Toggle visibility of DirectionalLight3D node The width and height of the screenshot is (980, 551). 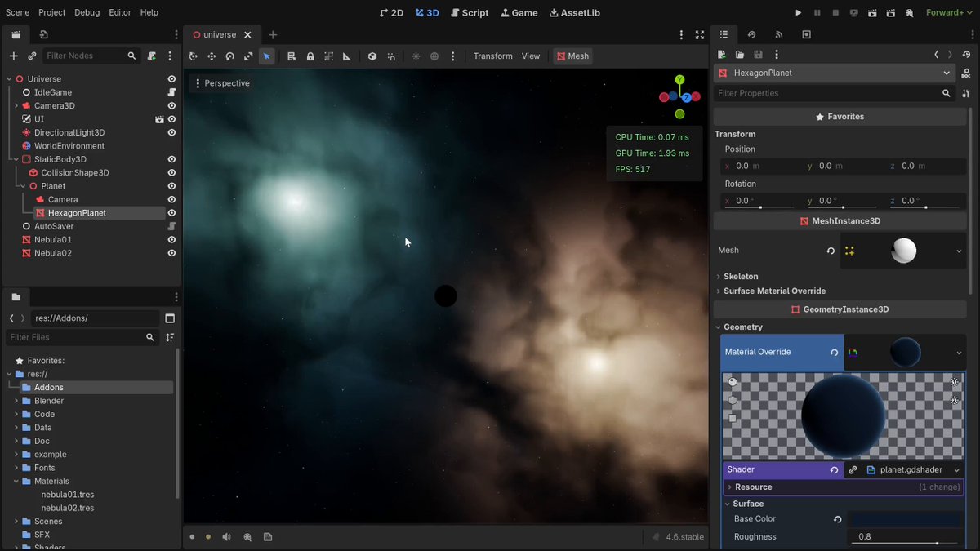pyautogui.click(x=171, y=132)
